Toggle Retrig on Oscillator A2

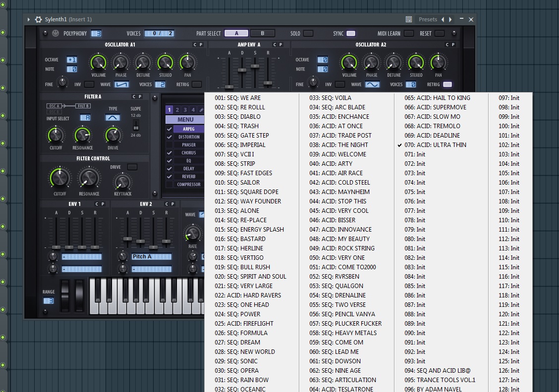click(x=447, y=84)
